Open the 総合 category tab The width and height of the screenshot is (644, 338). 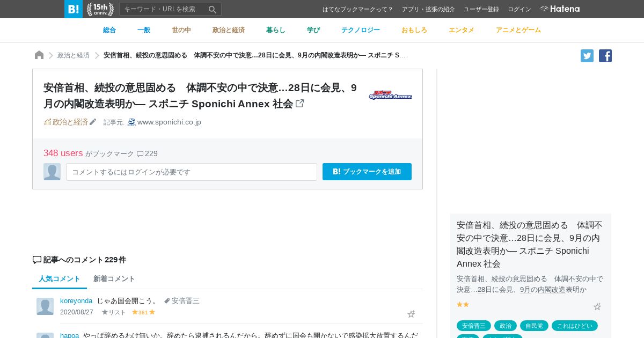pyautogui.click(x=109, y=30)
